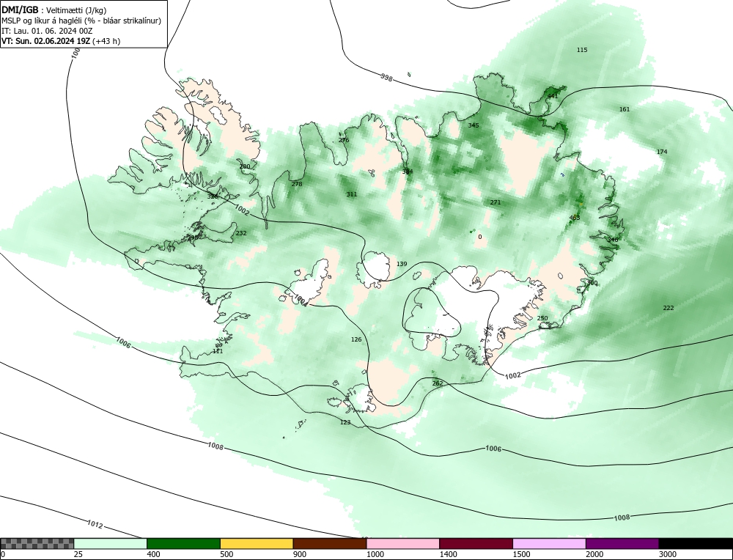Click the map value '232'
The image size is (733, 560).
(x=240, y=233)
